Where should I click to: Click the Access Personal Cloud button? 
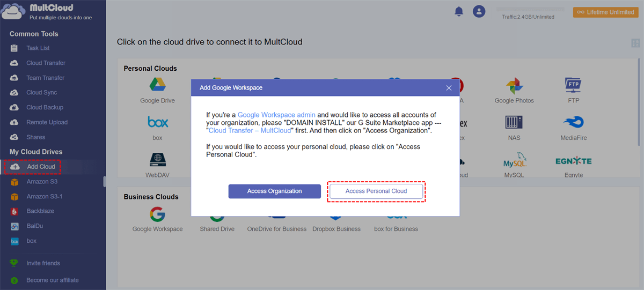coord(376,191)
